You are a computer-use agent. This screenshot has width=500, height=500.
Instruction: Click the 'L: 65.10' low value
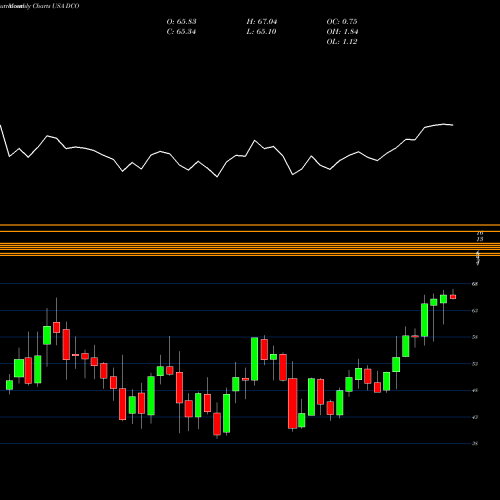tap(262, 32)
